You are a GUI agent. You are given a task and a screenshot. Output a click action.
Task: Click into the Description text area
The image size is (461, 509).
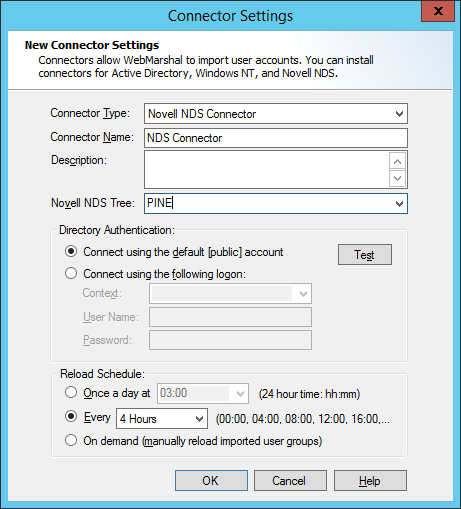point(267,170)
